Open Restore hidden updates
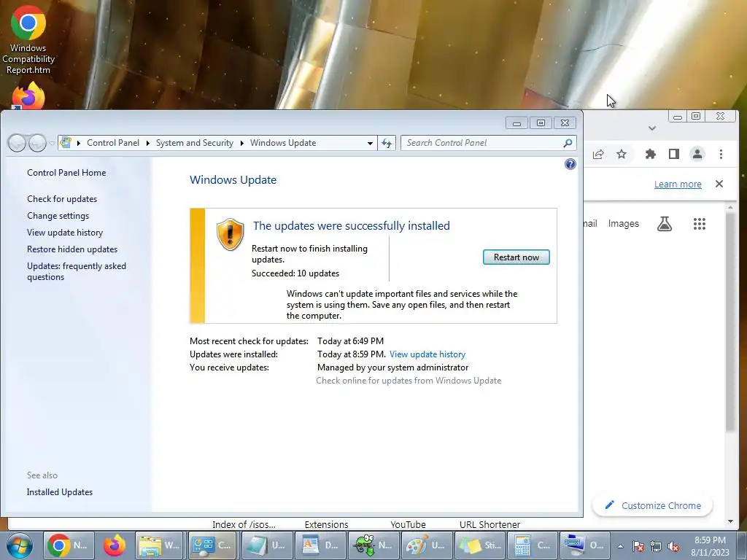747x560 pixels. coord(72,249)
